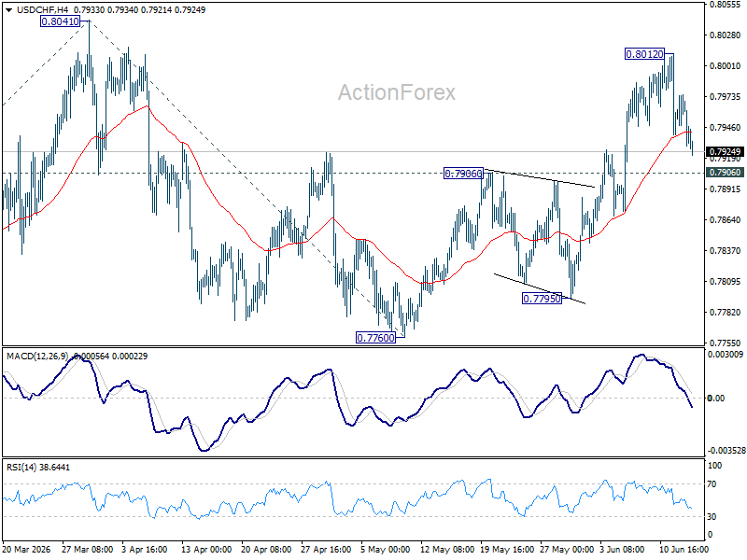This screenshot has width=747, height=560.
Task: Click the 5 May 00:00 time label
Action: point(385,550)
